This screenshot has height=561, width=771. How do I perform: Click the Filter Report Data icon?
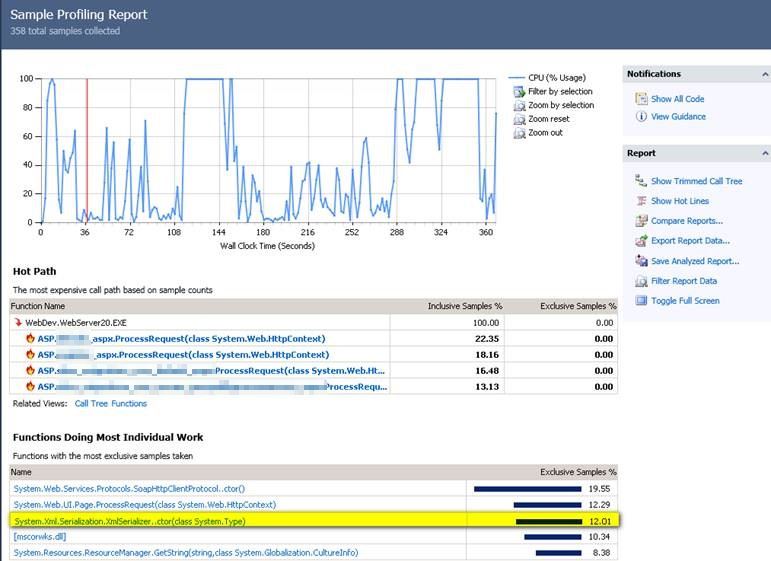[641, 281]
